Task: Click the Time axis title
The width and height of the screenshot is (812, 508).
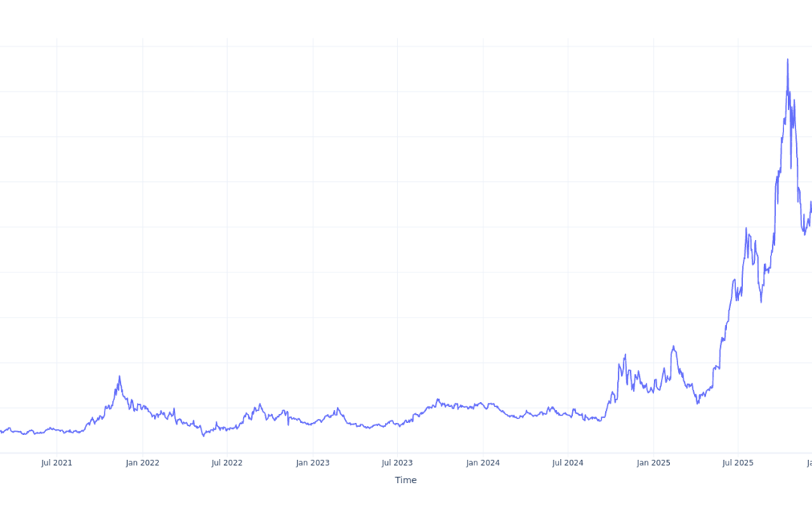Action: tap(405, 480)
